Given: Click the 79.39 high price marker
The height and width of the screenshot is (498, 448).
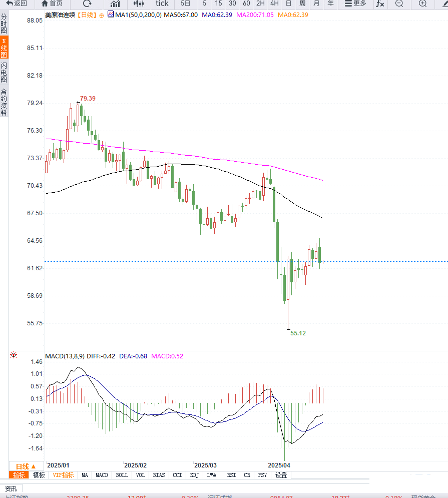Looking at the screenshot, I should click(88, 99).
